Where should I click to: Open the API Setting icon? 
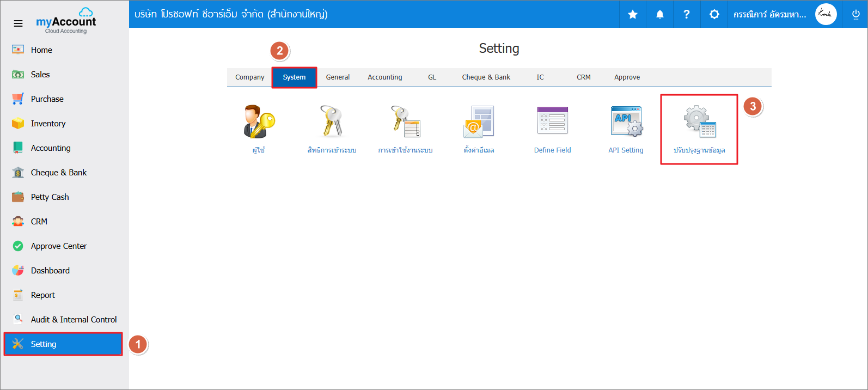(626, 121)
